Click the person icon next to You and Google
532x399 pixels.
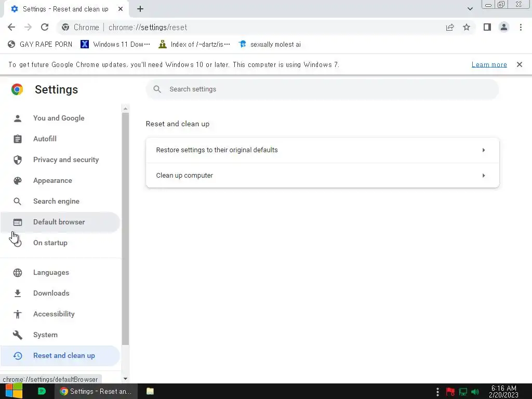click(x=18, y=118)
